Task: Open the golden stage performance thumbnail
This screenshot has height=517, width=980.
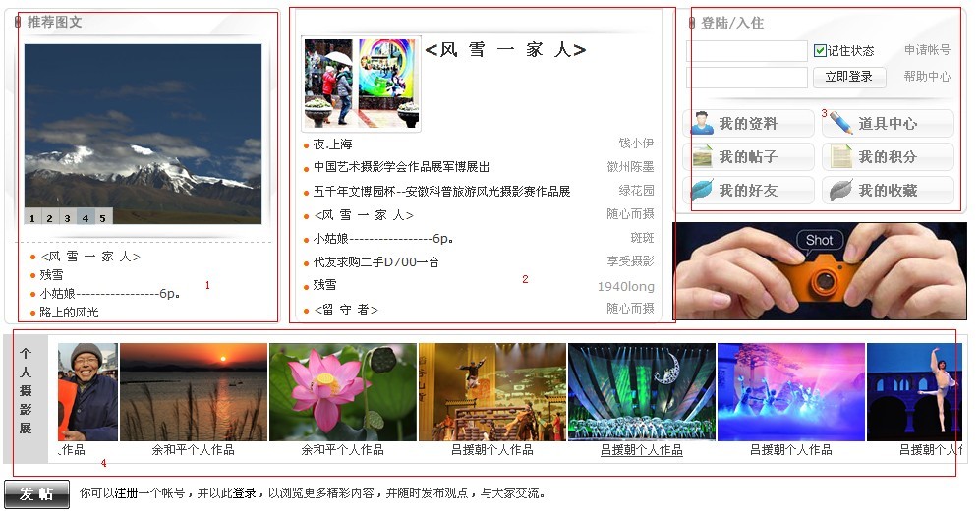Action: point(491,392)
